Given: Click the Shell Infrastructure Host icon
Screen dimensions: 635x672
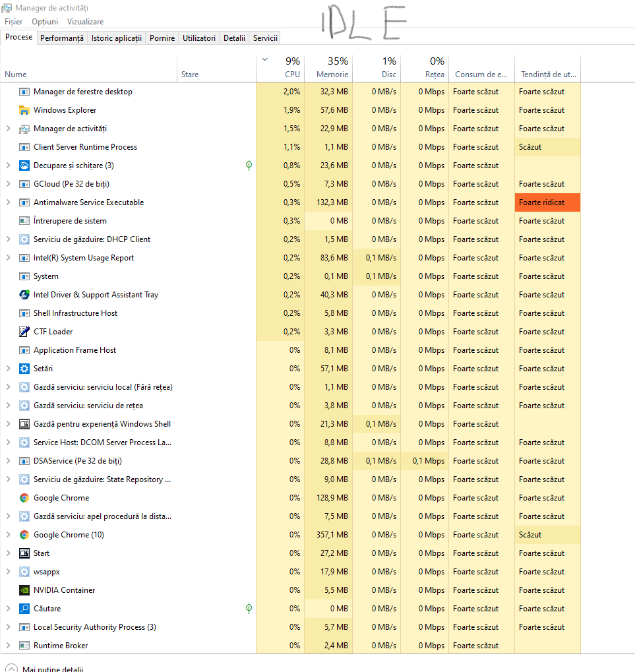Looking at the screenshot, I should click(x=24, y=313).
